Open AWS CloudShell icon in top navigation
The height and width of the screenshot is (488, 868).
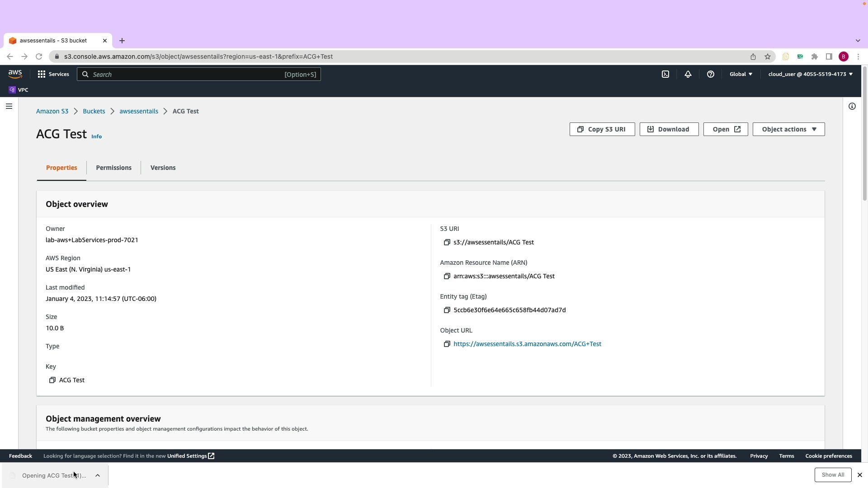(665, 74)
